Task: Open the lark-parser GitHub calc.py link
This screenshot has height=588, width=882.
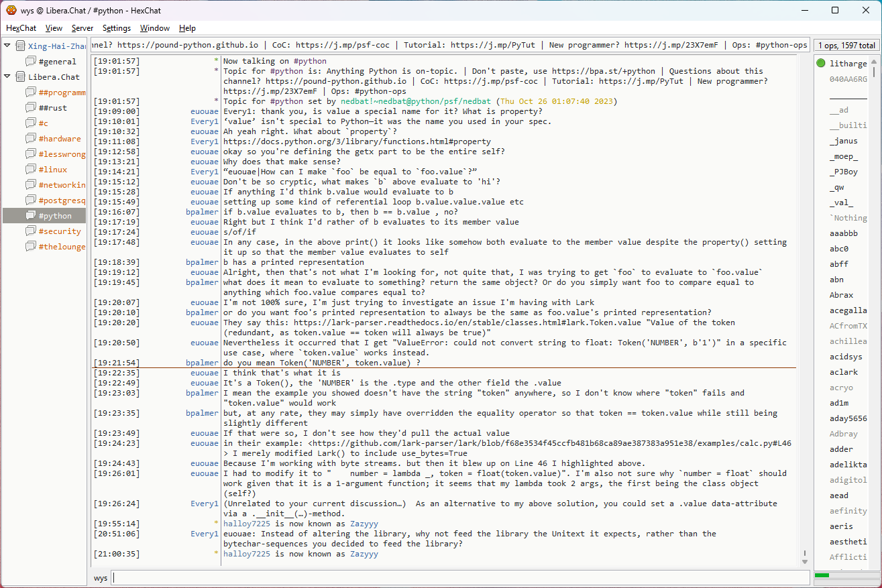Action: click(551, 443)
